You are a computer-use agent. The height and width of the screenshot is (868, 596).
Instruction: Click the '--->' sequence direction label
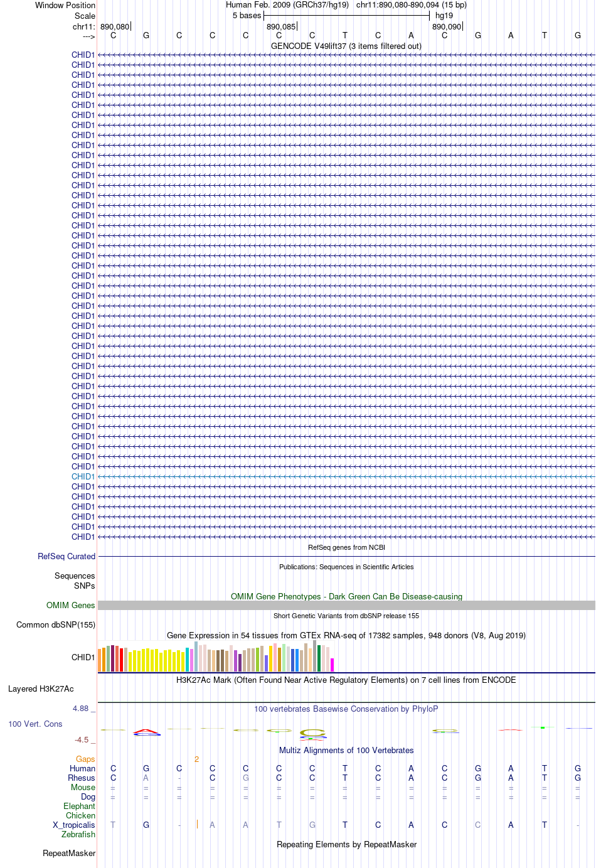point(88,36)
